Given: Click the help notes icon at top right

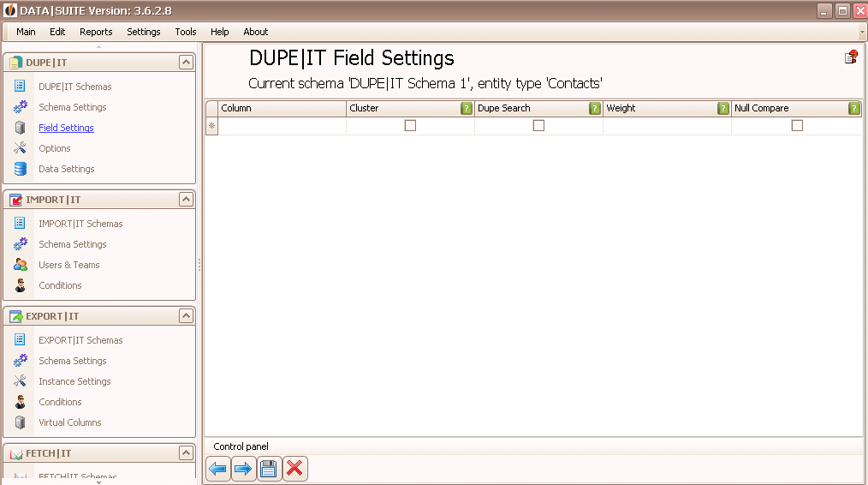Looking at the screenshot, I should tap(851, 57).
